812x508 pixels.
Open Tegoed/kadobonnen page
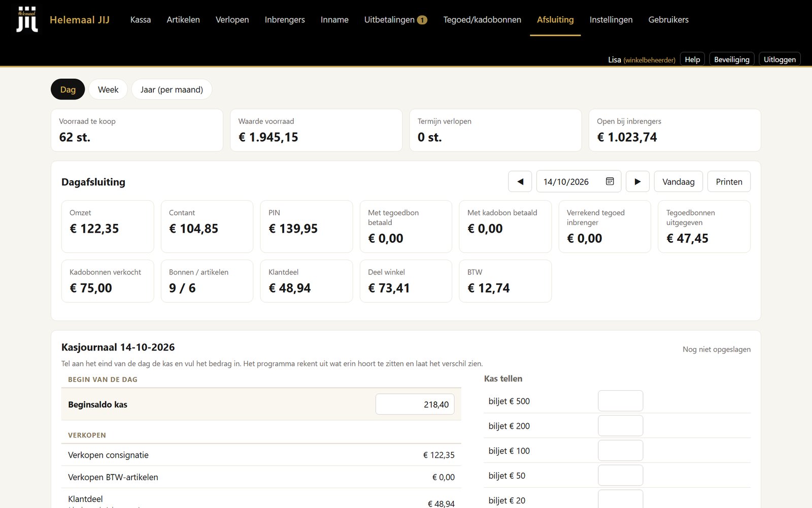[482, 20]
